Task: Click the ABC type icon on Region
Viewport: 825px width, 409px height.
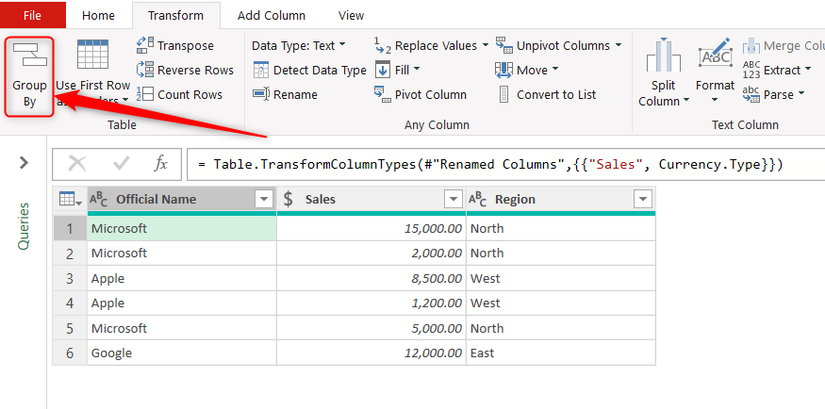Action: [478, 199]
